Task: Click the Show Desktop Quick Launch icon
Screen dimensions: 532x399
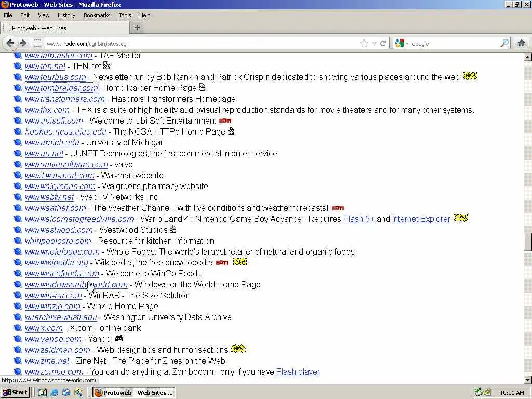Action: [x=43, y=393]
